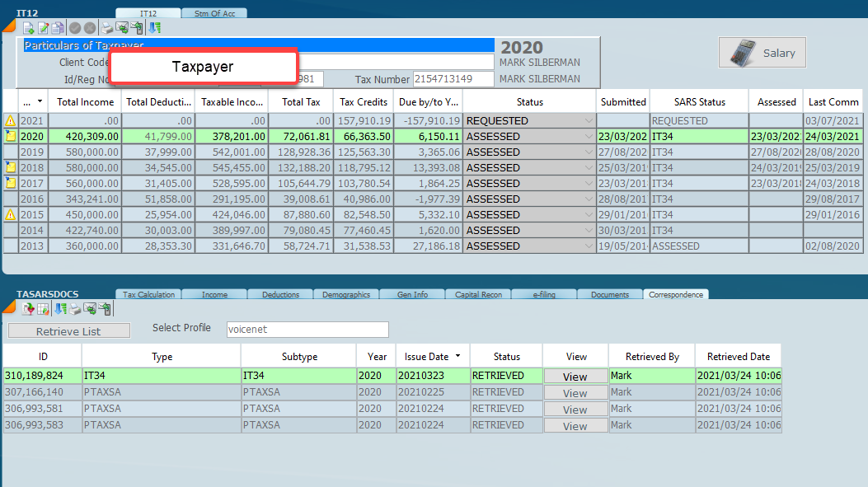Screen dimensions: 868x487
Task: Click the print icon in TASARSDOCS toolbar
Action: pyautogui.click(x=75, y=309)
